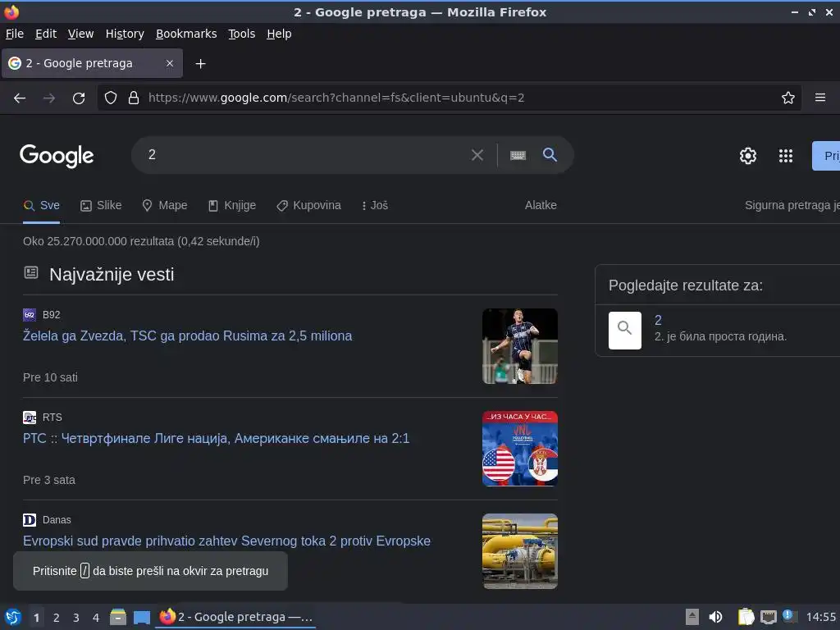Click the Google logo
This screenshot has height=630, width=840.
57,156
